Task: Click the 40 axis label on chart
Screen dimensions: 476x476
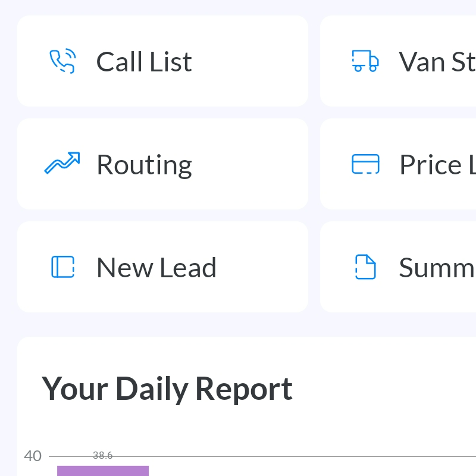Action: [33, 456]
